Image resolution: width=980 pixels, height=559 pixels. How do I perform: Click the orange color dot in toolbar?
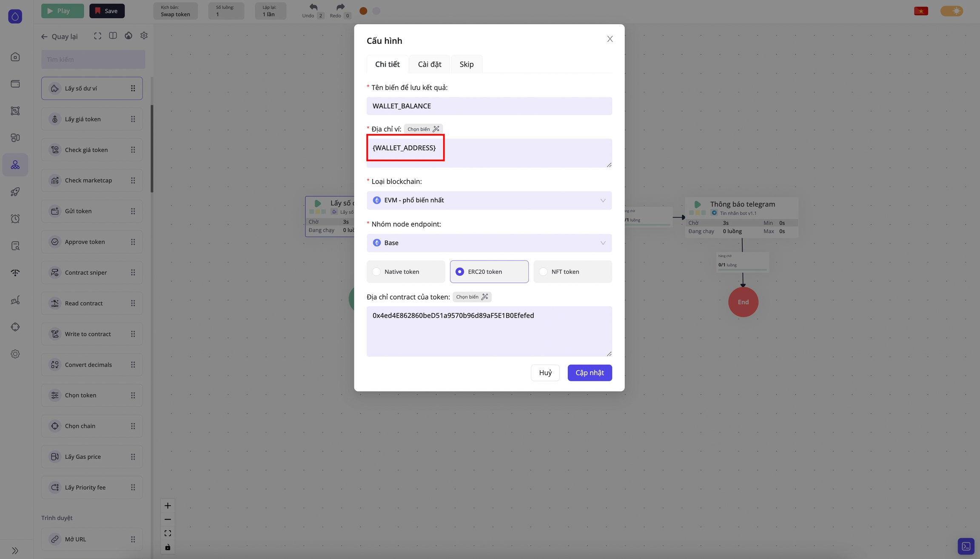(363, 11)
